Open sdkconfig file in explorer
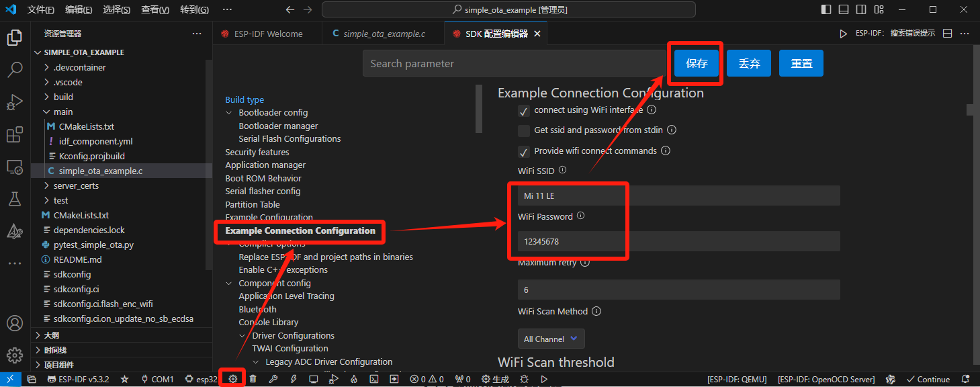Image resolution: width=980 pixels, height=387 pixels. [72, 274]
